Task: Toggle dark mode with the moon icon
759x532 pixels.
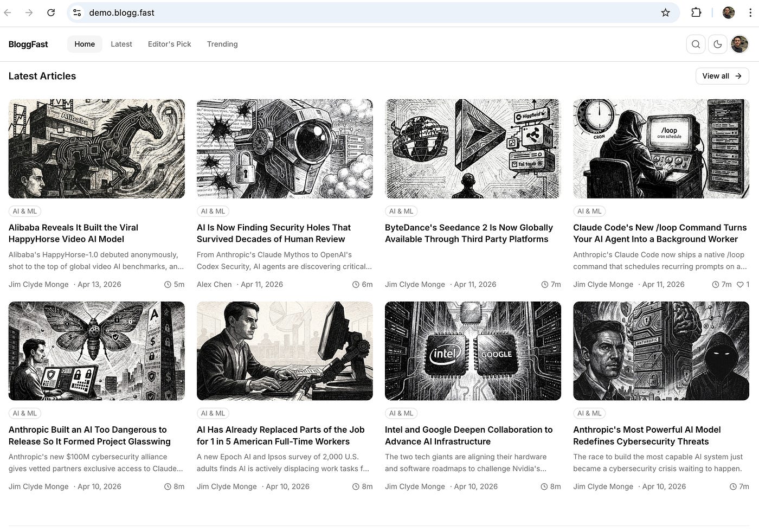Action: 718,44
